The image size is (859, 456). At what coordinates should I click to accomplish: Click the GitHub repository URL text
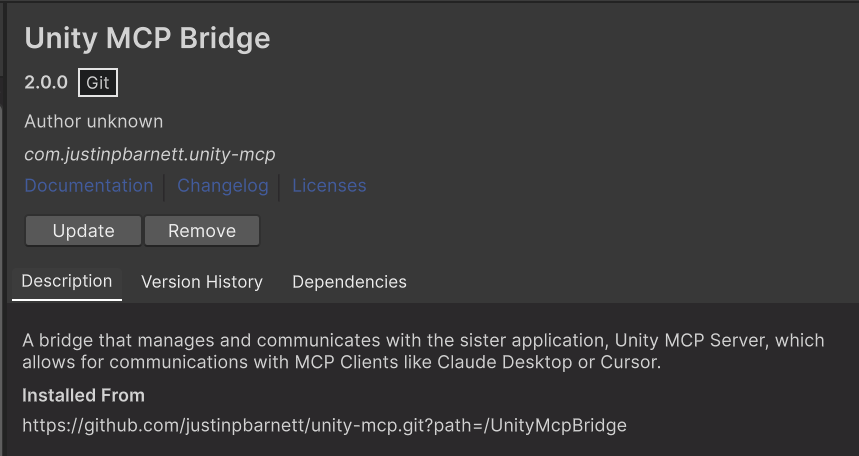click(324, 426)
